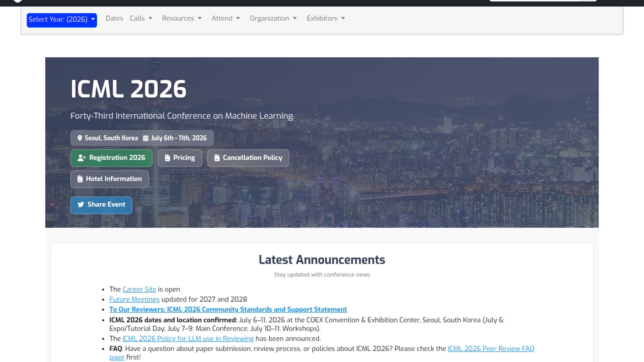
Task: Expand the Resources dropdown menu
Action: (181, 18)
